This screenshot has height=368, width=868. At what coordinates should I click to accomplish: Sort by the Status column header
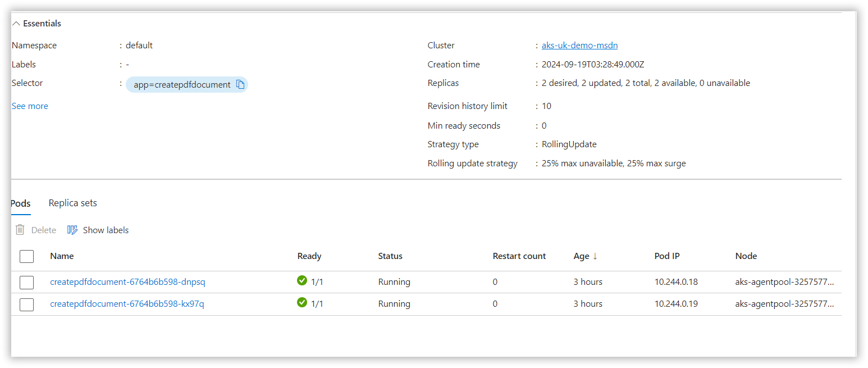(x=390, y=256)
